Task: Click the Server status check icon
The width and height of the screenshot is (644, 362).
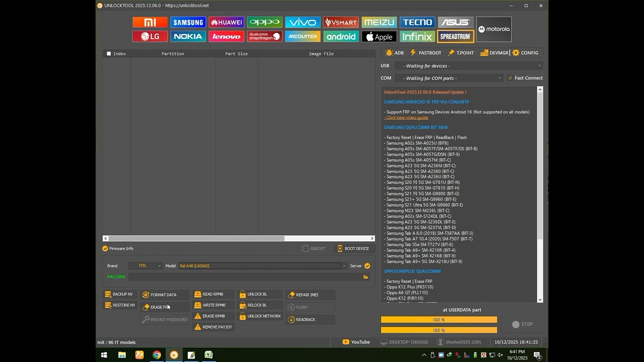Action: [367, 266]
